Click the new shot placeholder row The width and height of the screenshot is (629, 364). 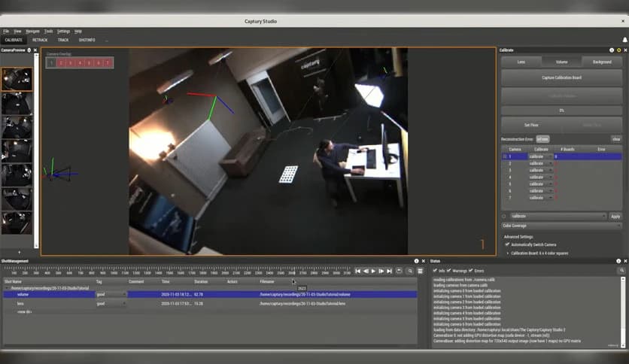[24, 311]
